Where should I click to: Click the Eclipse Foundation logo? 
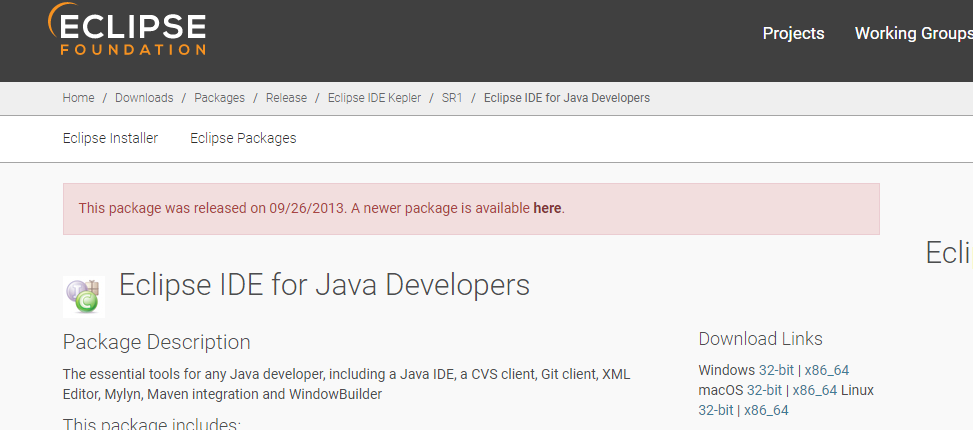(x=127, y=33)
